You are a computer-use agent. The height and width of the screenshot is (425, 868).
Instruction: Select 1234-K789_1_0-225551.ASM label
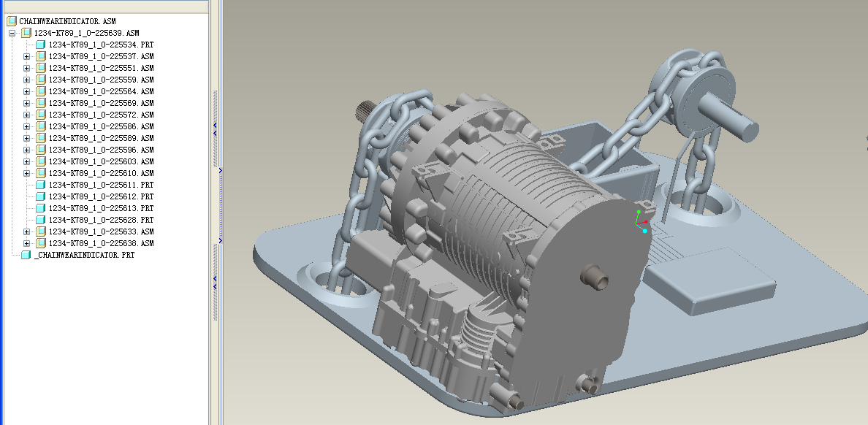pos(102,68)
